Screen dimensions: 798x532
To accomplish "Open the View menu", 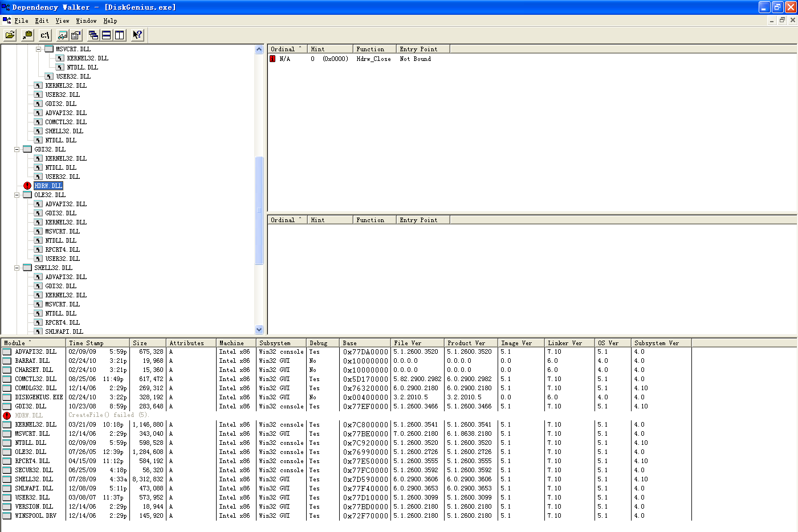I will [x=62, y=21].
